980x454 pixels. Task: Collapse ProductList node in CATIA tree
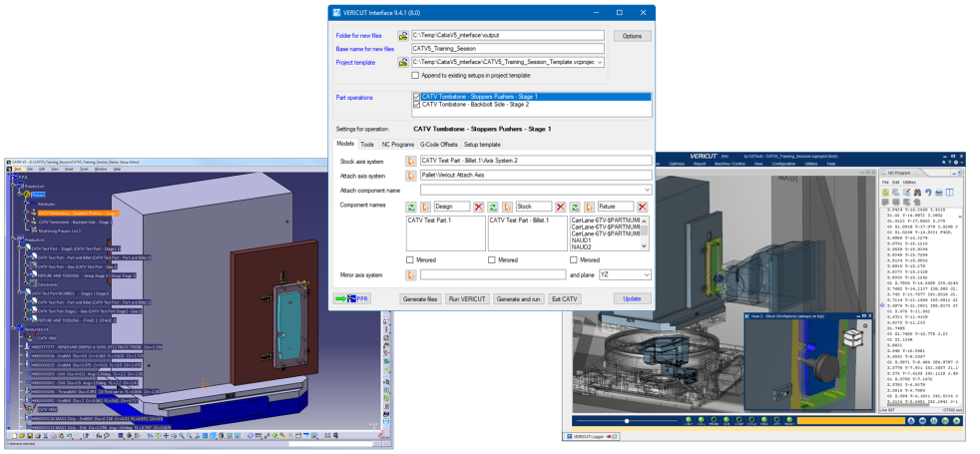pyautogui.click(x=14, y=239)
